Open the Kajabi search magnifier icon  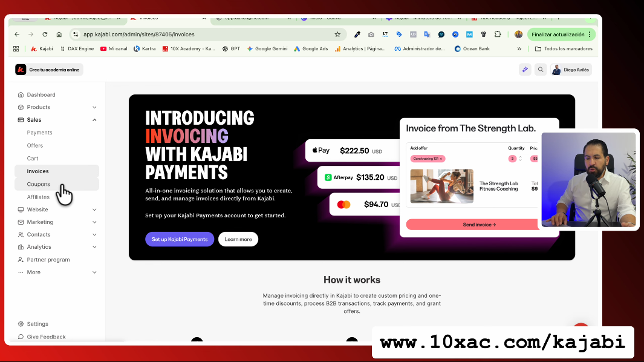click(541, 70)
